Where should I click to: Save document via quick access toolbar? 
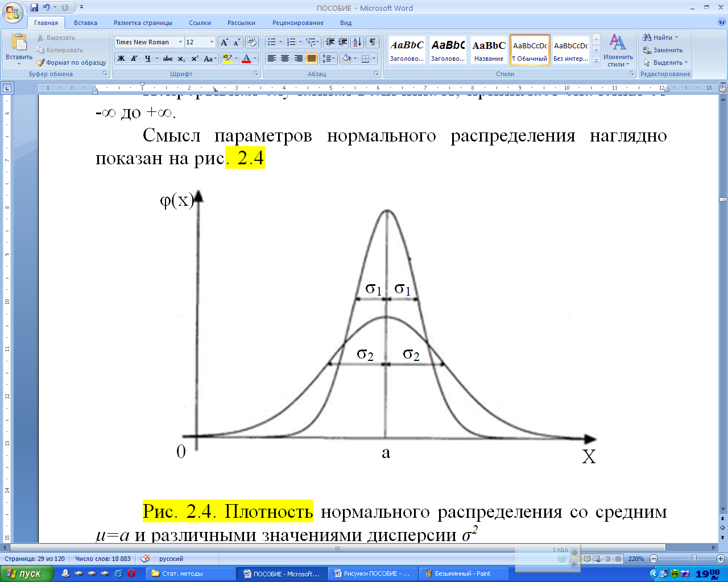[x=34, y=7]
